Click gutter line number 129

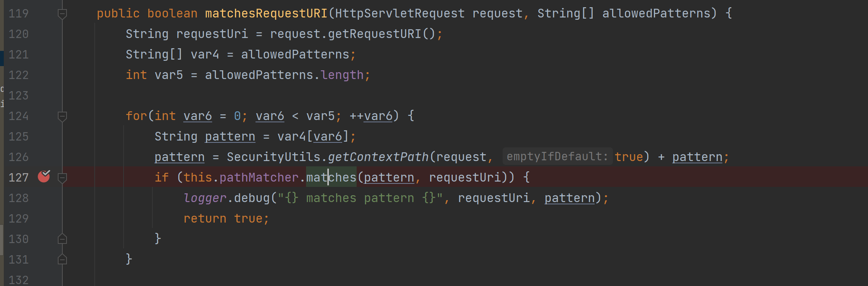[19, 219]
